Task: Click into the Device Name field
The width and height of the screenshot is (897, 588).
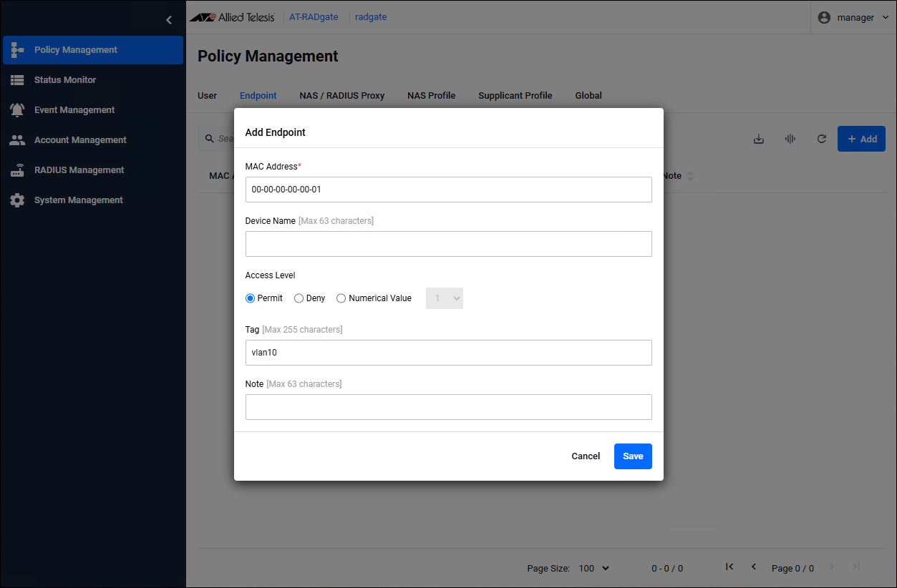Action: [x=448, y=244]
